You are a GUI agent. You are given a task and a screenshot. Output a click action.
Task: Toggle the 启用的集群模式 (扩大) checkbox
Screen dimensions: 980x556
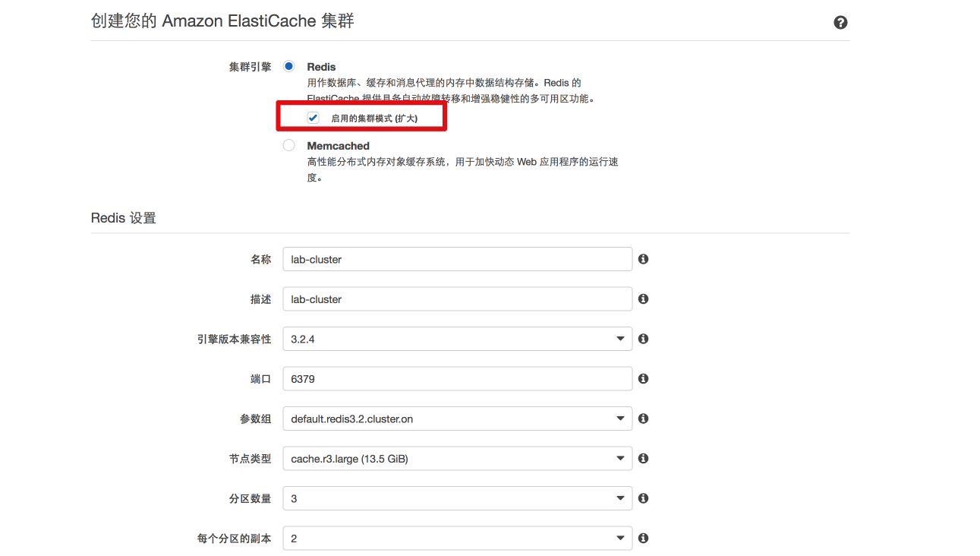coord(313,118)
